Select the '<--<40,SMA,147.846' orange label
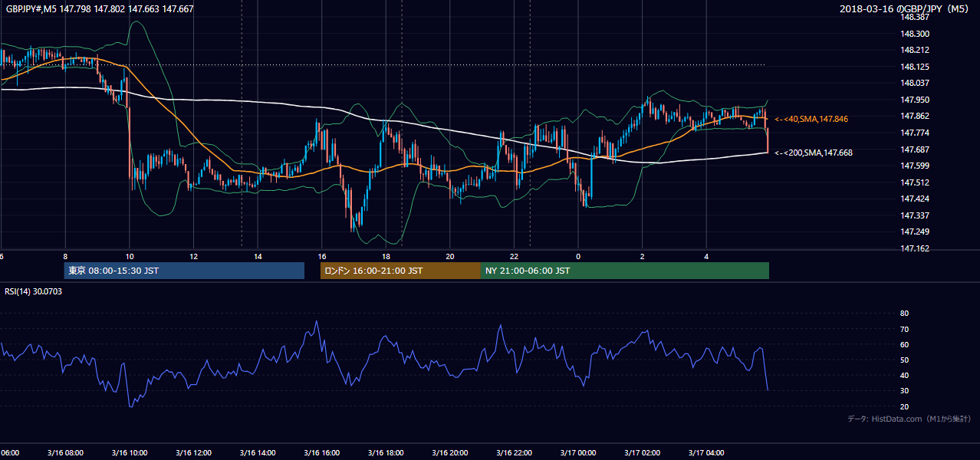This screenshot has width=980, height=460. tap(811, 120)
